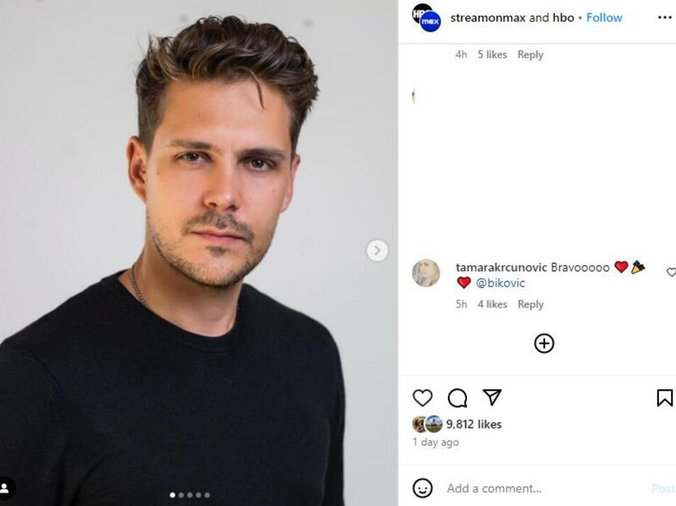Open the @bikovic mention link
Image resolution: width=676 pixels, height=506 pixels.
(500, 283)
